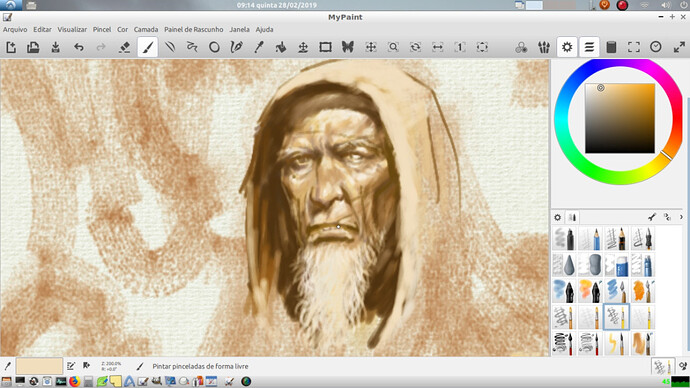
Task: Switch to the brush group tab with pencil
Action: coord(572,217)
